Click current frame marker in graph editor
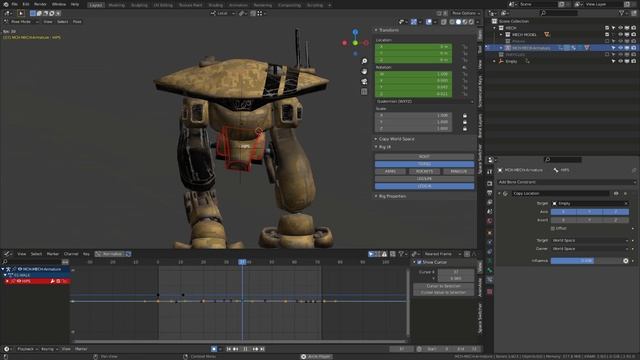This screenshot has height=360, width=640. pyautogui.click(x=242, y=262)
